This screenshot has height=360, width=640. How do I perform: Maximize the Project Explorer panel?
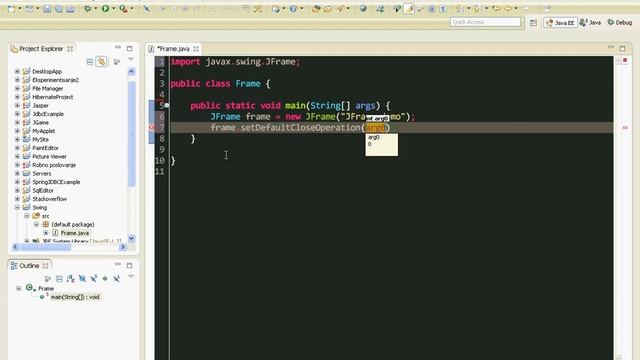(x=129, y=48)
